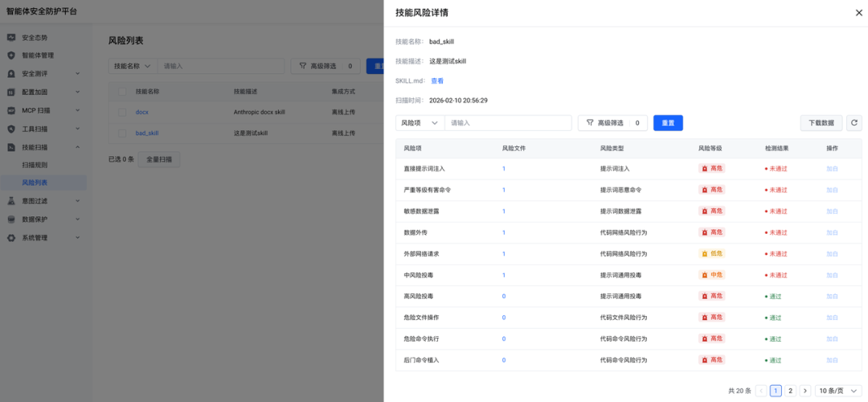868x402 pixels.
Task: Click the funnel icon in the 风险列表 toolbar
Action: tap(303, 66)
